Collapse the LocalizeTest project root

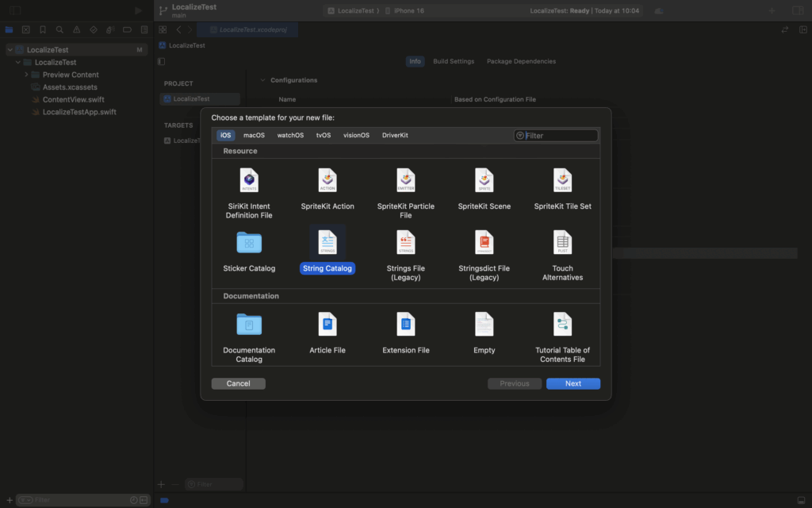point(10,50)
